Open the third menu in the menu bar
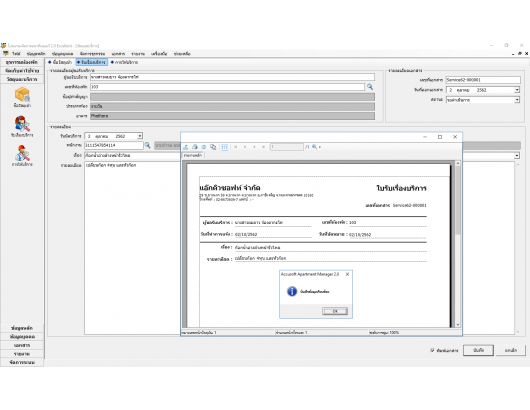Image resolution: width=530 pixels, height=410 pixels. tap(63, 54)
